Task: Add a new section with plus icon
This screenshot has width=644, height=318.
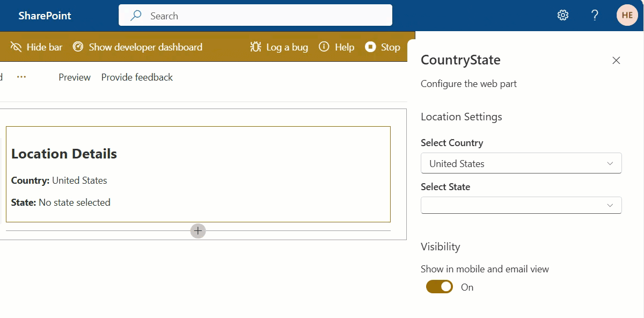Action: (198, 230)
